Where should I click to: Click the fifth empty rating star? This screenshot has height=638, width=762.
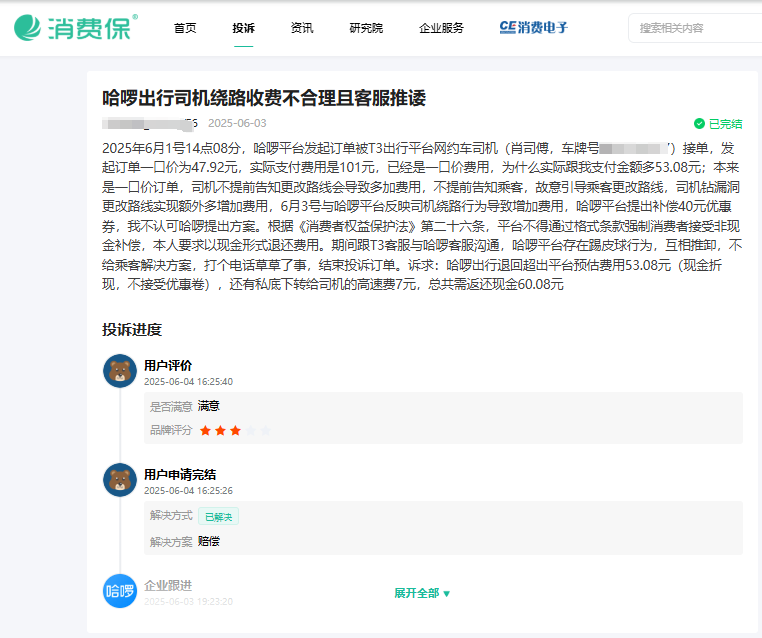(266, 431)
